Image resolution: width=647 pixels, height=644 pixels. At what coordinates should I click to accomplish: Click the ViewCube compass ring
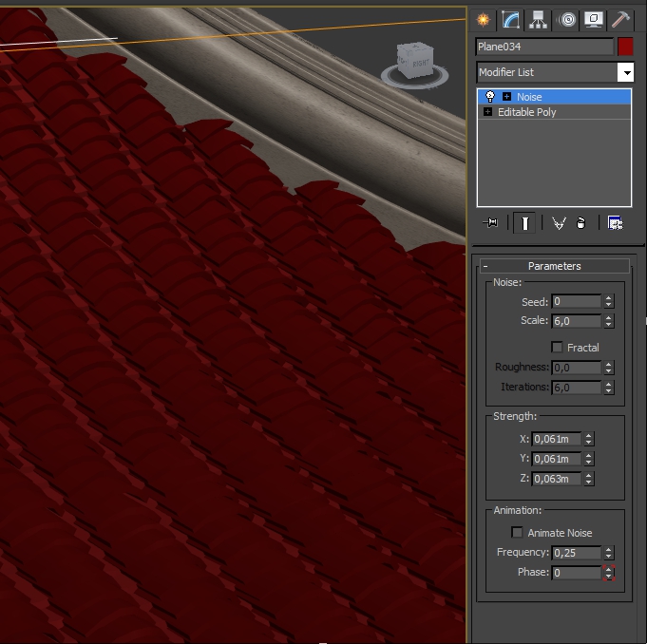click(414, 83)
